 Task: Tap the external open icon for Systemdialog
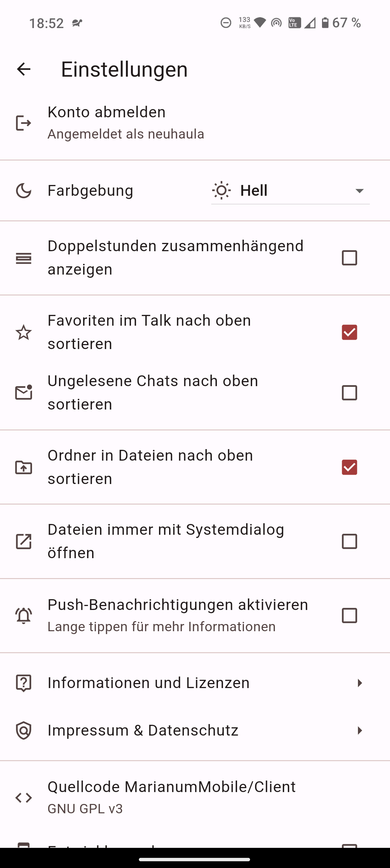coord(24,541)
